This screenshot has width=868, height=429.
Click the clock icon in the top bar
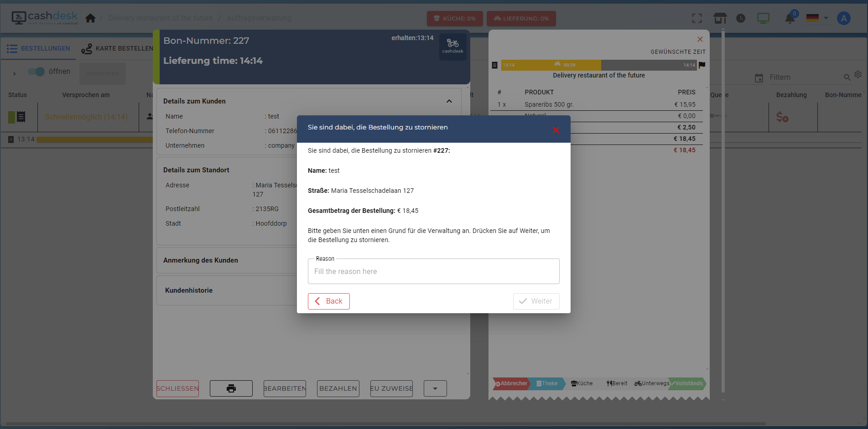click(x=741, y=18)
